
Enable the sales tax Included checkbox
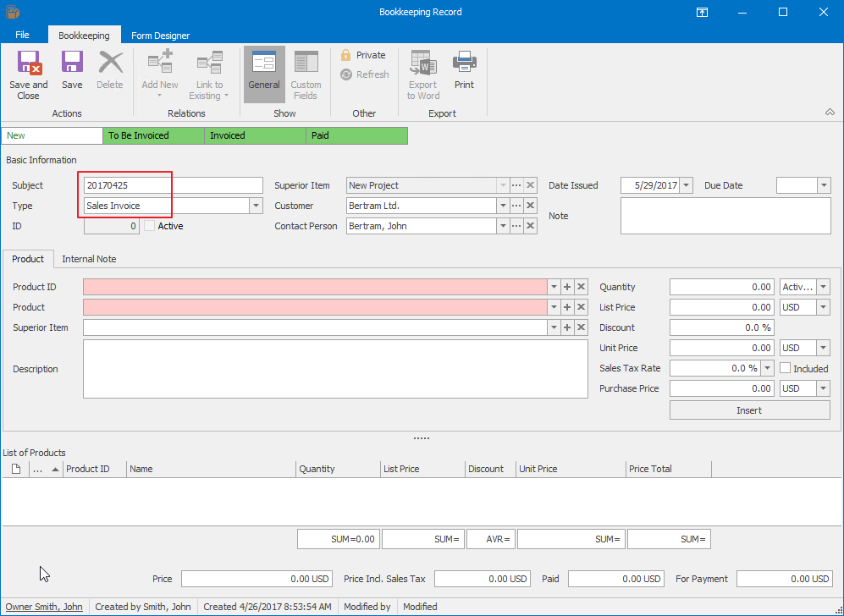(x=786, y=369)
